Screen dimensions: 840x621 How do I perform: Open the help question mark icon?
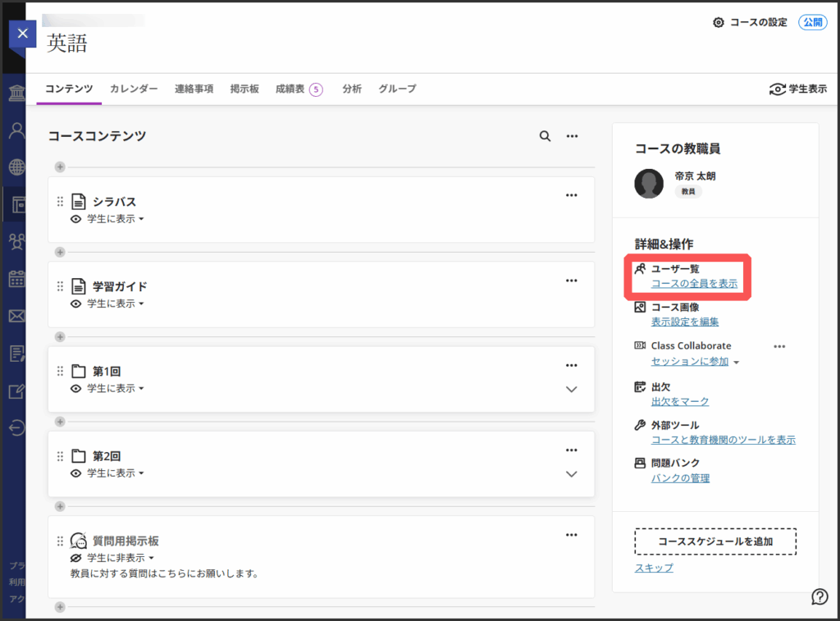click(x=819, y=596)
